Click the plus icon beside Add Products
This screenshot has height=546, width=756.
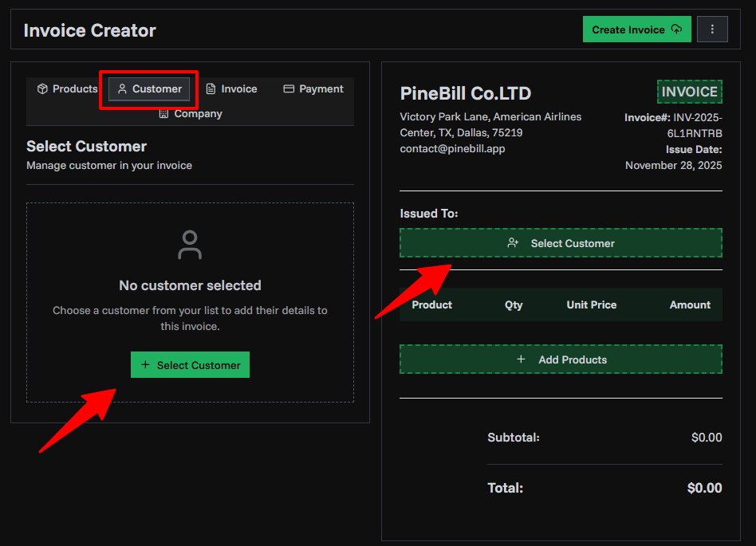pyautogui.click(x=521, y=359)
